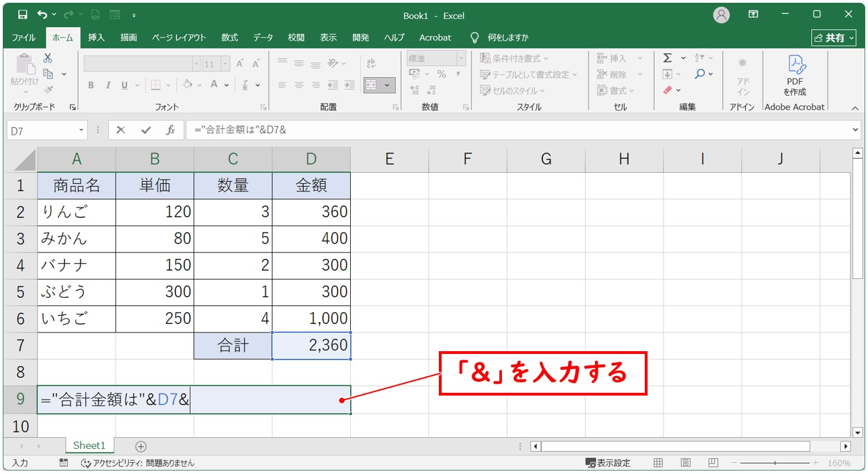Click the 関数の挿入 fx icon
868x474 pixels.
[x=171, y=129]
